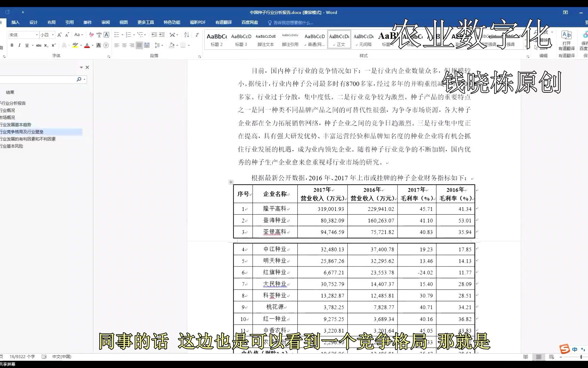Click 打开有道翻译 button
Screen dimensions: 588x368
pos(566,41)
